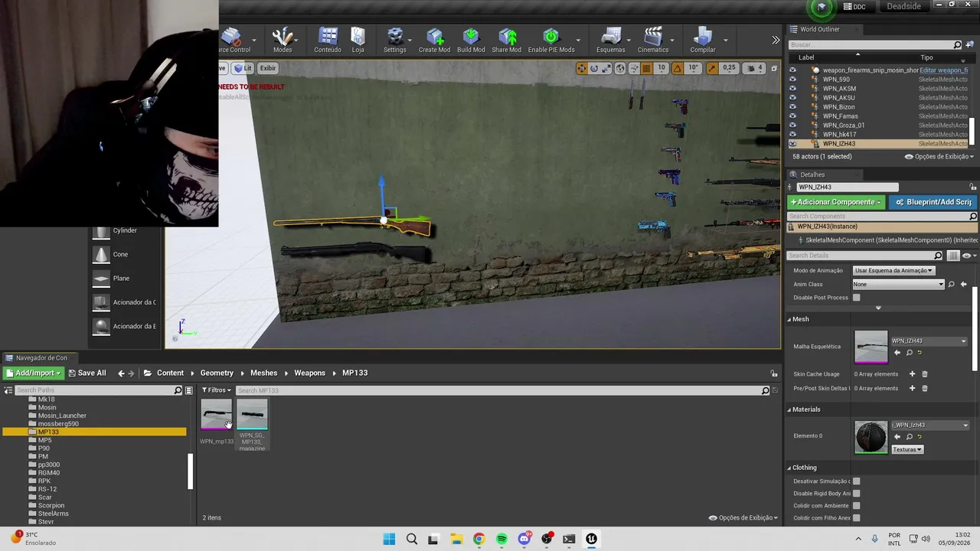Click the Save All button

tap(87, 373)
